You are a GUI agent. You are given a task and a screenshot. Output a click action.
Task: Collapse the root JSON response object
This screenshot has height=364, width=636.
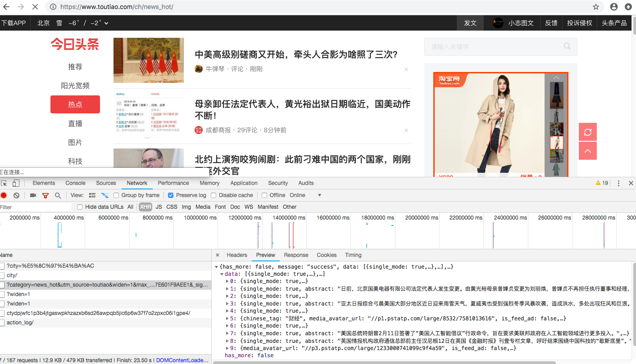click(x=217, y=267)
